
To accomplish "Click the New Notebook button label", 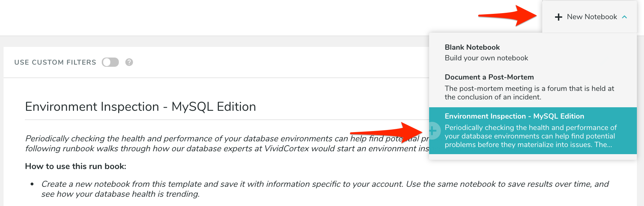I will 592,17.
